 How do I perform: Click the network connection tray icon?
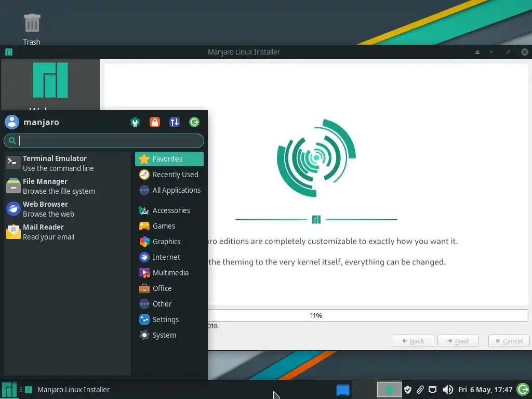(x=433, y=390)
